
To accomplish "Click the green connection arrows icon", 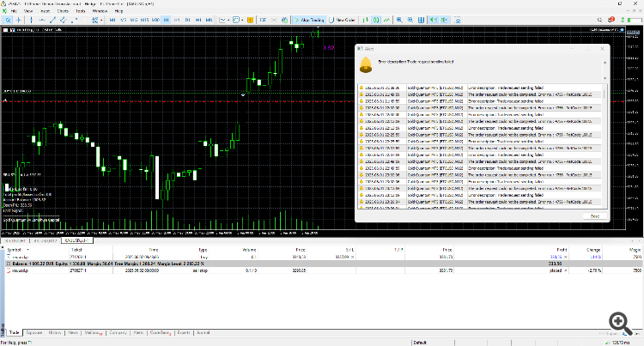I will tap(623, 20).
